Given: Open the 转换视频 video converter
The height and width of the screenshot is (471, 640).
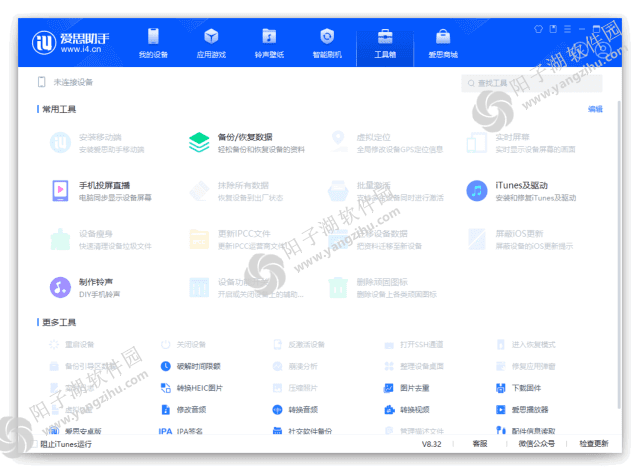Looking at the screenshot, I should 414,410.
